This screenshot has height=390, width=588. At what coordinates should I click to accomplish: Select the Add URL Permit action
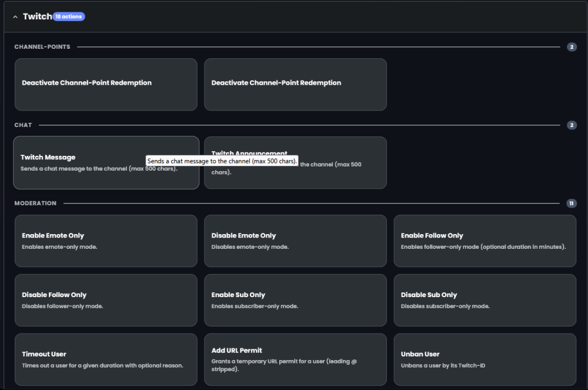(296, 359)
